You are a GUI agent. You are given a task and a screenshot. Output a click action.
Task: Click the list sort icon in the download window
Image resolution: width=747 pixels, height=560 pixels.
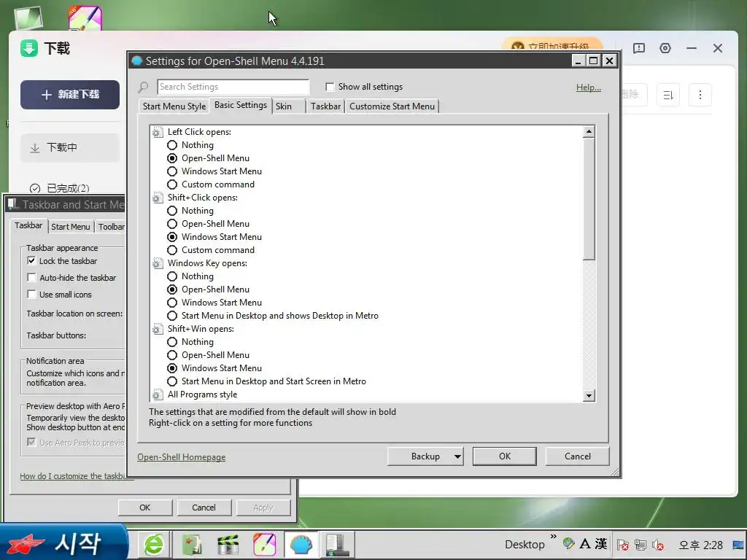(668, 95)
